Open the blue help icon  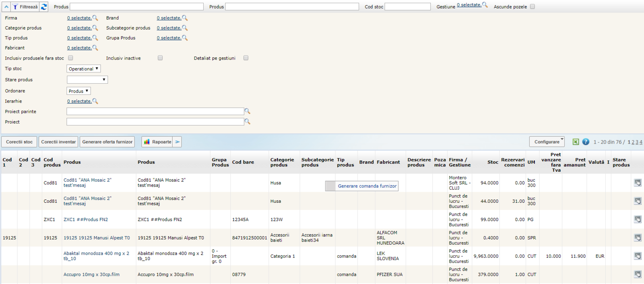pyautogui.click(x=586, y=142)
